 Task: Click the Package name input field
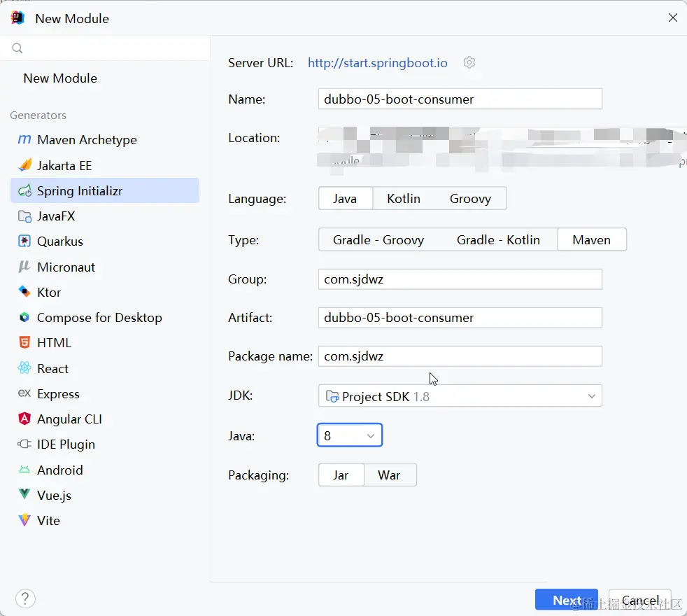click(x=460, y=356)
